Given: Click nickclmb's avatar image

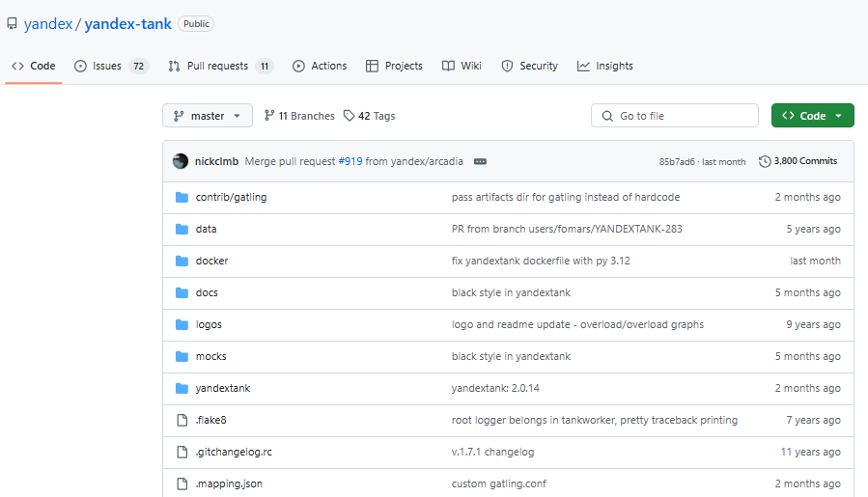Looking at the screenshot, I should [x=181, y=161].
